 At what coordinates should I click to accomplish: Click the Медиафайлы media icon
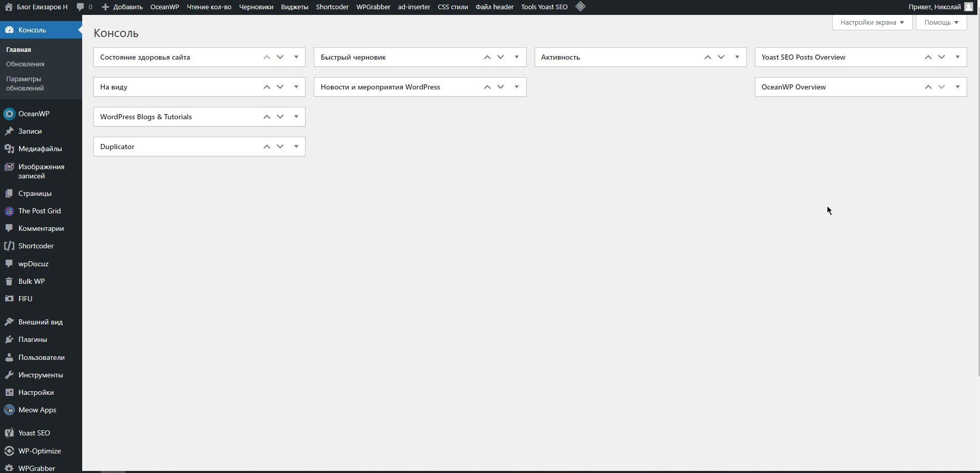[9, 149]
